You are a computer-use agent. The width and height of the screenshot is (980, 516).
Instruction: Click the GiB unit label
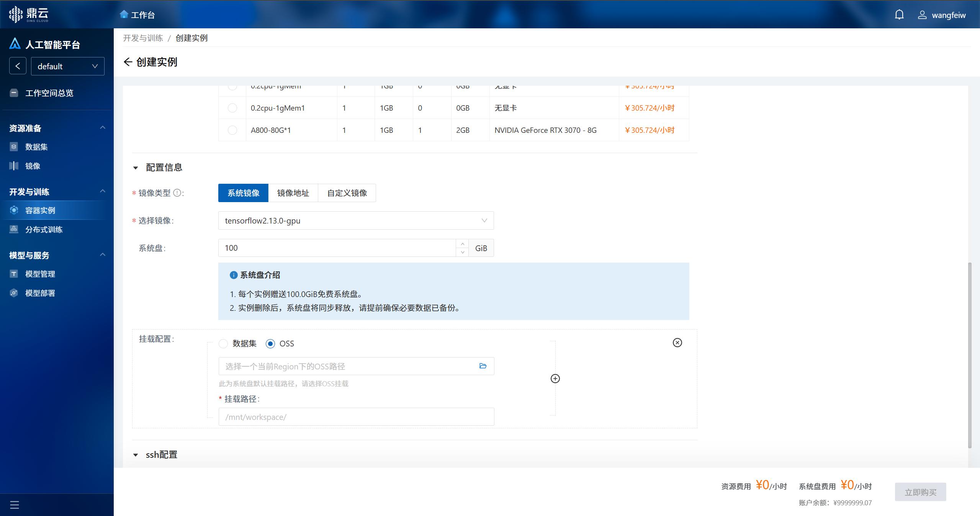(x=481, y=248)
